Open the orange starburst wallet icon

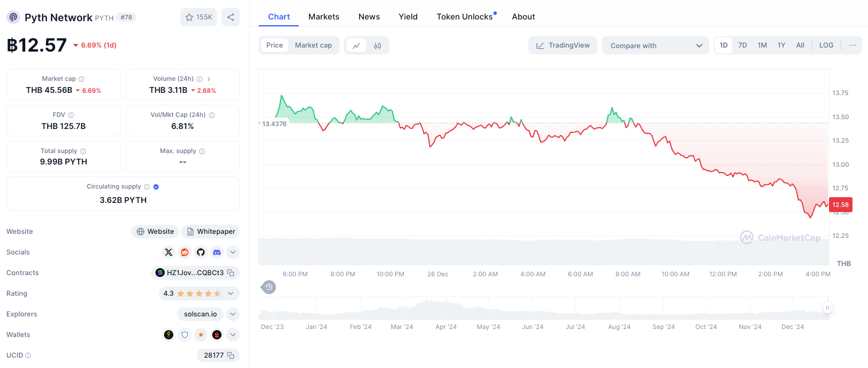point(201,335)
